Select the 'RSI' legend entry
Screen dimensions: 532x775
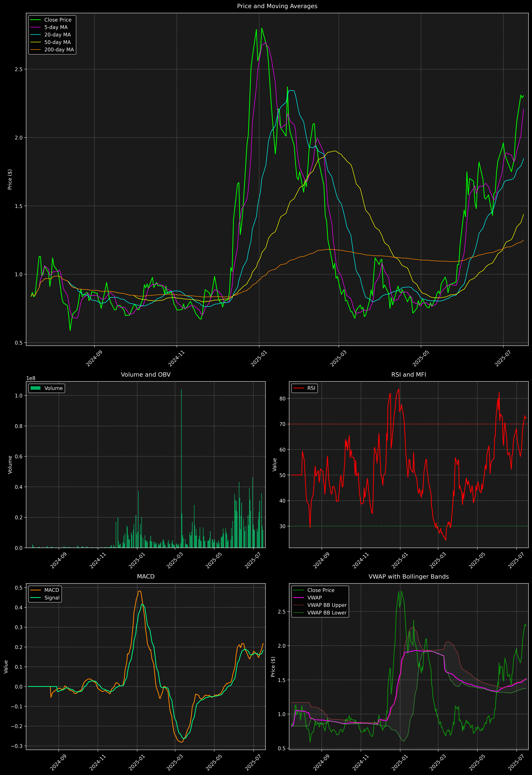[311, 388]
